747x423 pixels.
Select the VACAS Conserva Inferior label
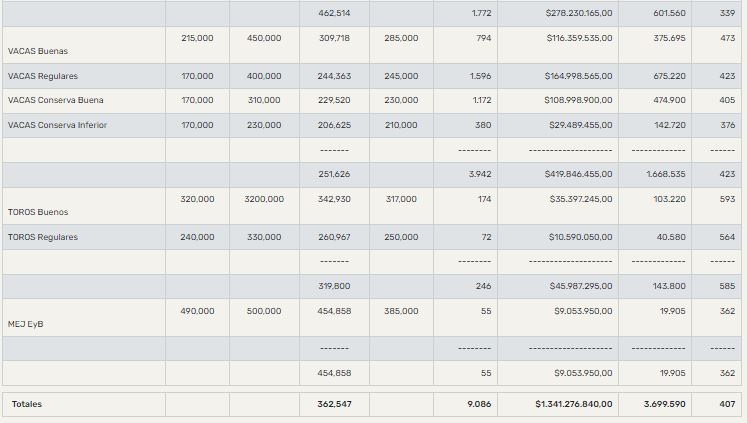pos(57,125)
